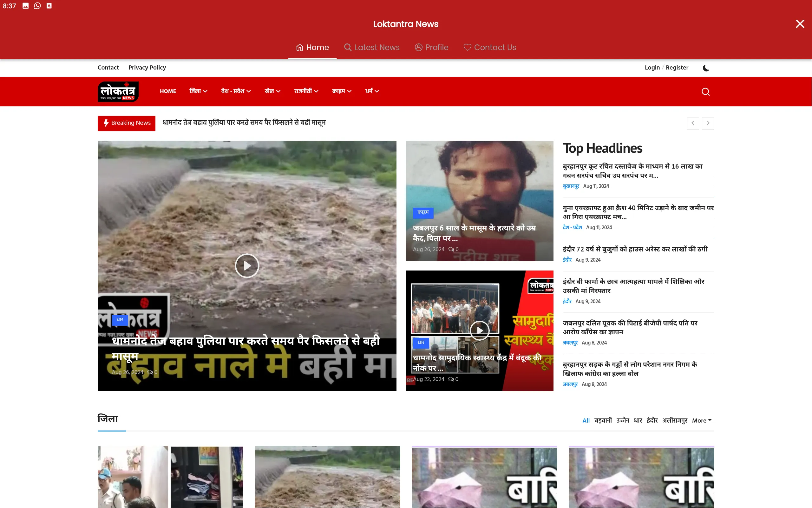812x508 pixels.
Task: Expand the जिला dropdown menu
Action: coord(198,91)
